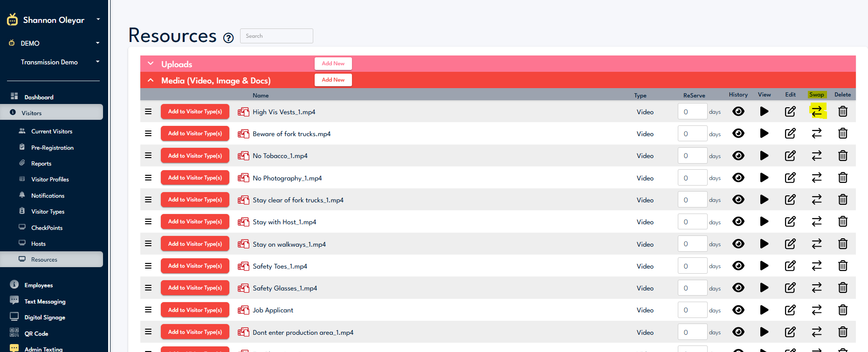
Task: Open history eye for Safety Toes_1.mp4
Action: click(x=738, y=266)
